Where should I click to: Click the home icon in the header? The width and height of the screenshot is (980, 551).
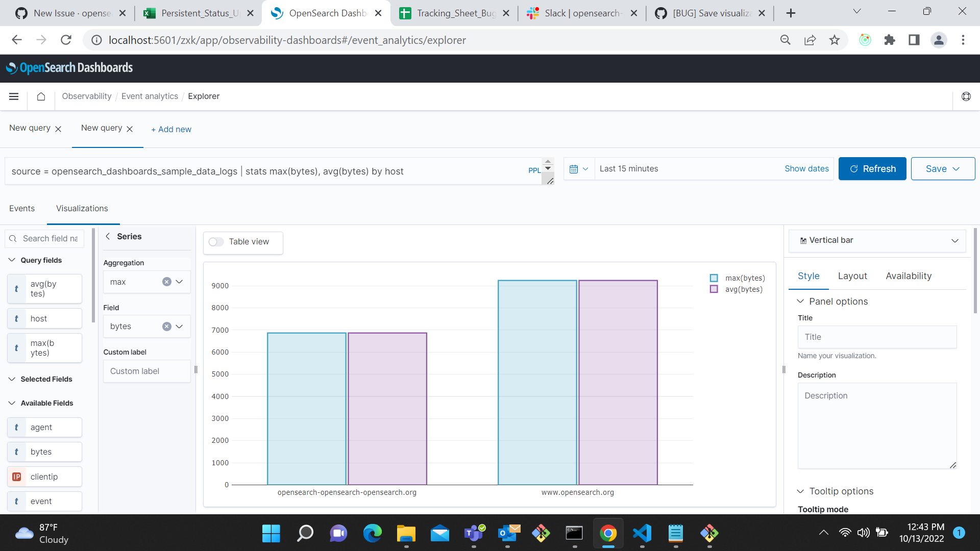tap(41, 96)
